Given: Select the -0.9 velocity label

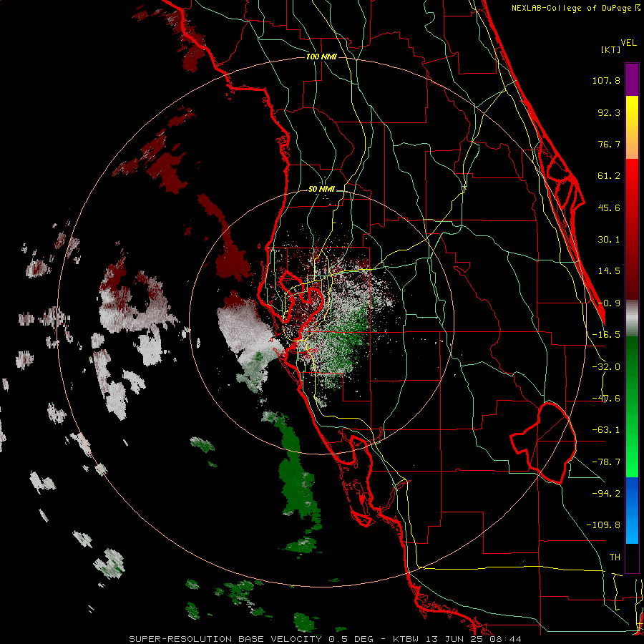Looking at the screenshot, I should point(609,303).
